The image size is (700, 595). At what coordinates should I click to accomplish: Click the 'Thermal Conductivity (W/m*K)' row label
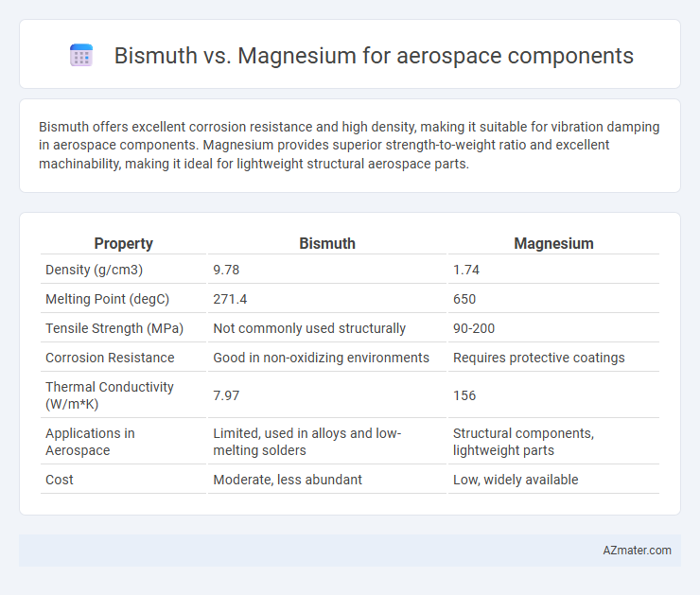click(110, 395)
